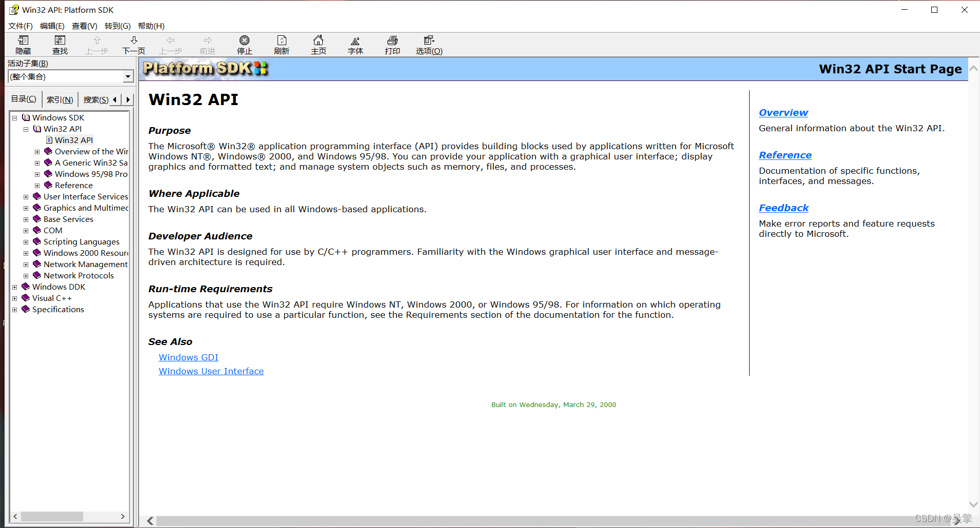
Task: Expand the User Interface Services node
Action: pyautogui.click(x=26, y=197)
